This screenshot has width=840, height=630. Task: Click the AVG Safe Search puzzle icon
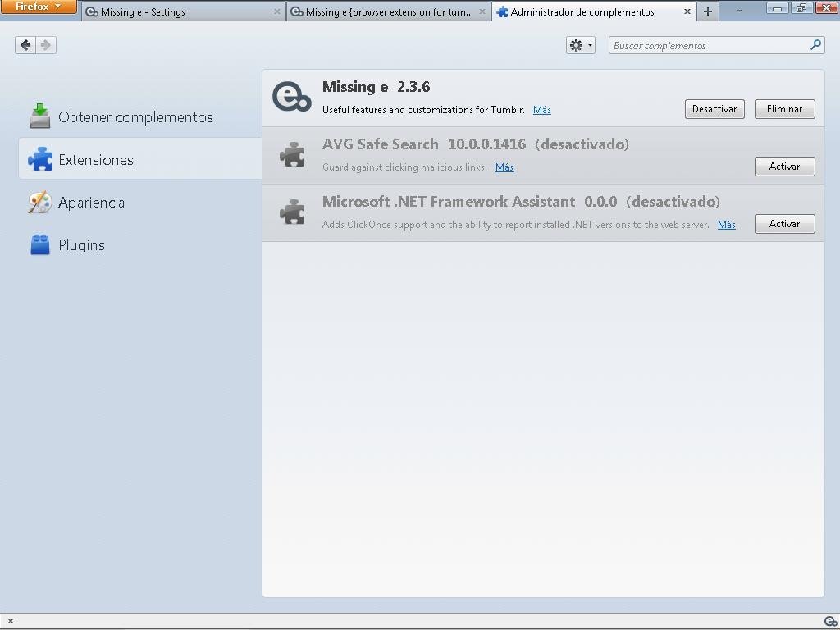click(293, 154)
